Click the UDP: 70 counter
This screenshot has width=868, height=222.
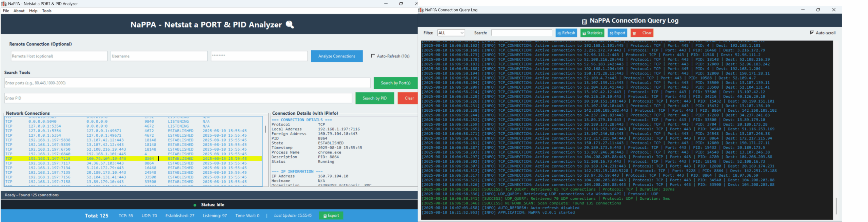coord(149,216)
